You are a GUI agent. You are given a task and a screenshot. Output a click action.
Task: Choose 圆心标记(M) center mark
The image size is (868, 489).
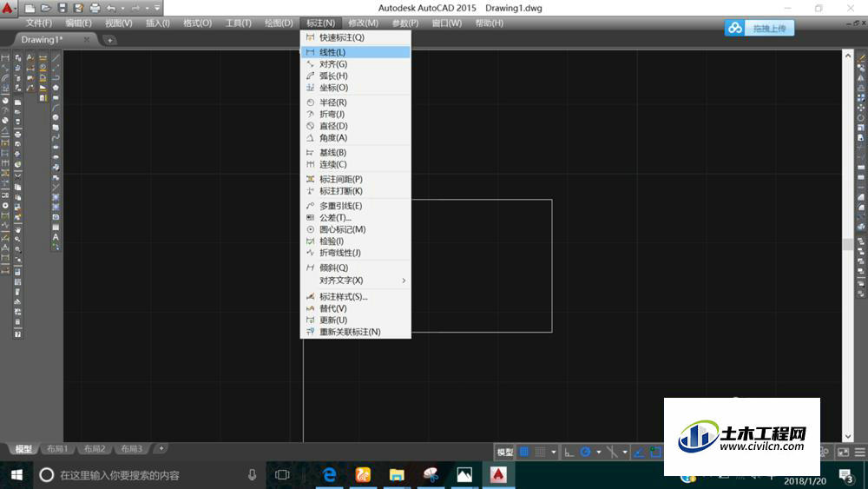(355, 229)
